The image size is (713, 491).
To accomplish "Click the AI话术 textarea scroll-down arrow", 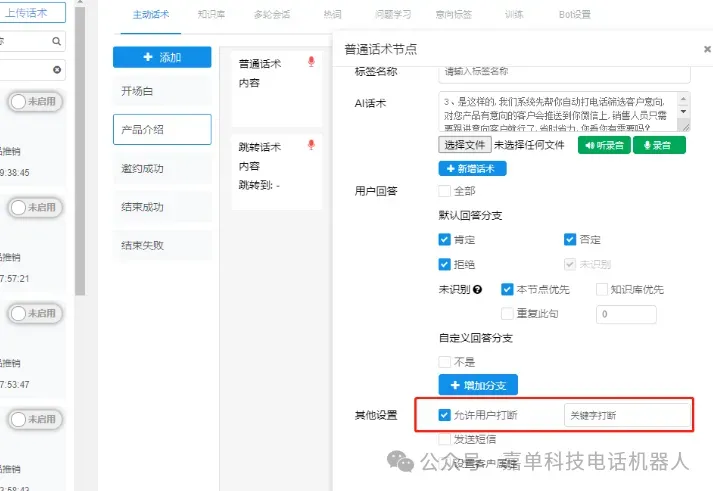I will pyautogui.click(x=683, y=112).
